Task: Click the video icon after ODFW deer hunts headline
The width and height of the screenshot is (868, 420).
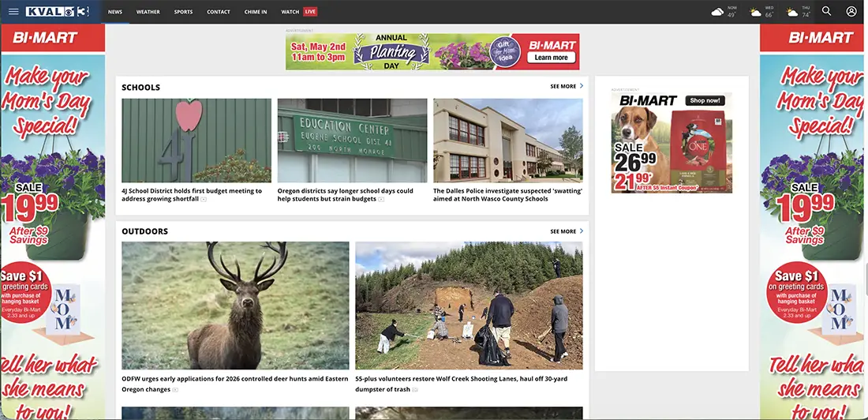Action: [x=175, y=390]
